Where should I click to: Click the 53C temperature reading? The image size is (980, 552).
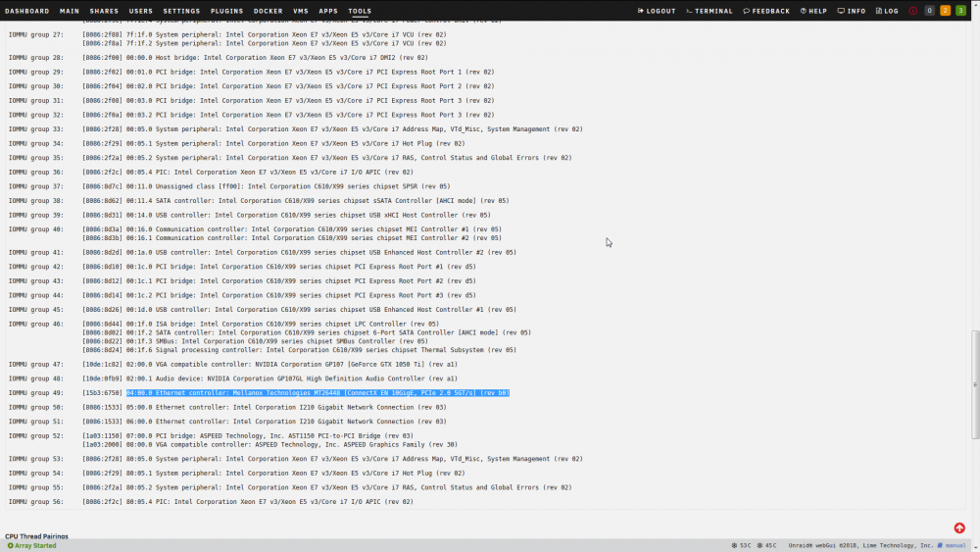(741, 546)
